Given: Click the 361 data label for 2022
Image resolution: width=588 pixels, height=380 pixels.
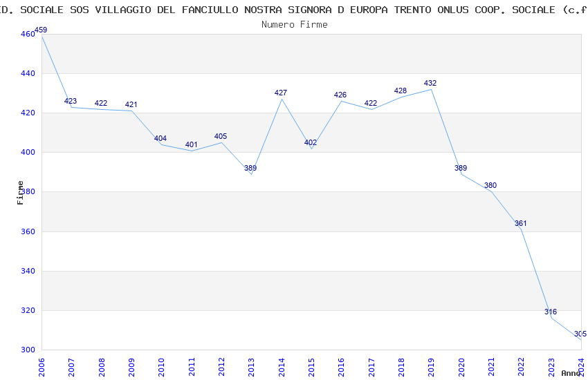Looking at the screenshot, I should click(x=520, y=223).
